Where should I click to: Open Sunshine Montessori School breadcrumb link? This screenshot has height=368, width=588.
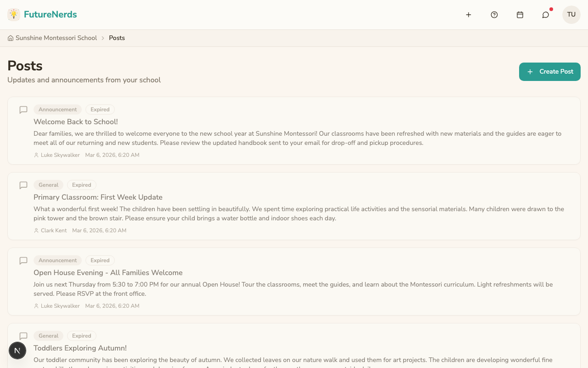(56, 38)
